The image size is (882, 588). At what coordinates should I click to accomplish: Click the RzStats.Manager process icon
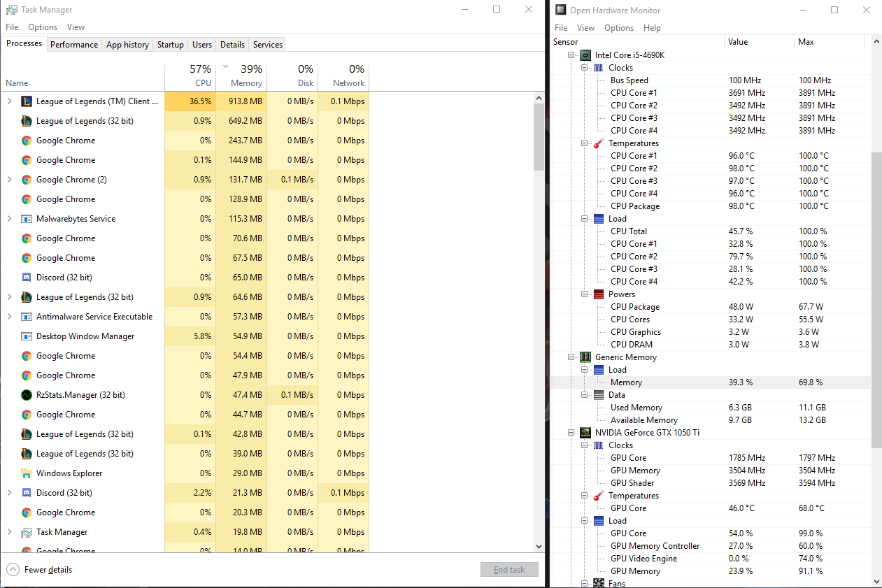coord(26,394)
